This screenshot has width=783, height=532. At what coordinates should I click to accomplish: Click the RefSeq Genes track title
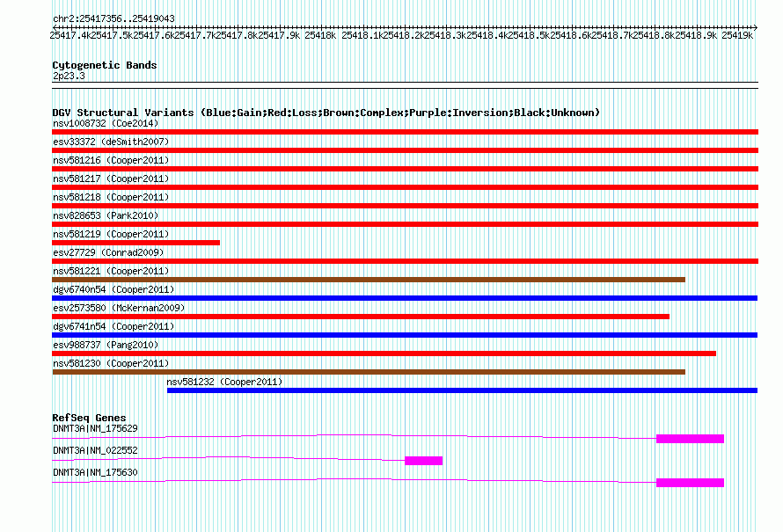(x=90, y=418)
